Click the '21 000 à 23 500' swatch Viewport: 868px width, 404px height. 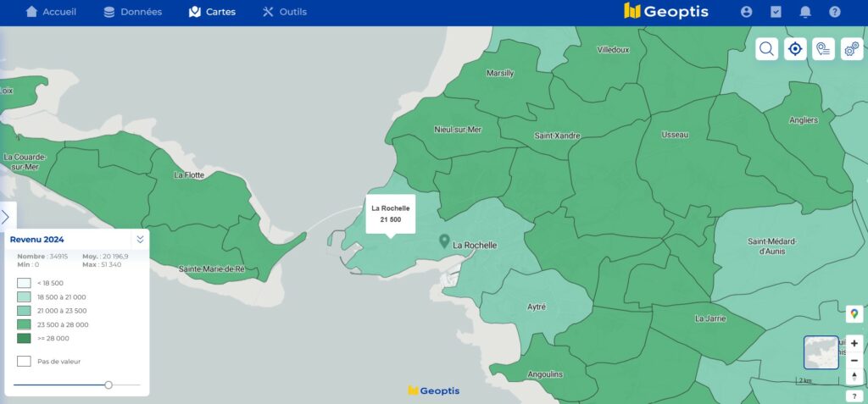click(24, 311)
